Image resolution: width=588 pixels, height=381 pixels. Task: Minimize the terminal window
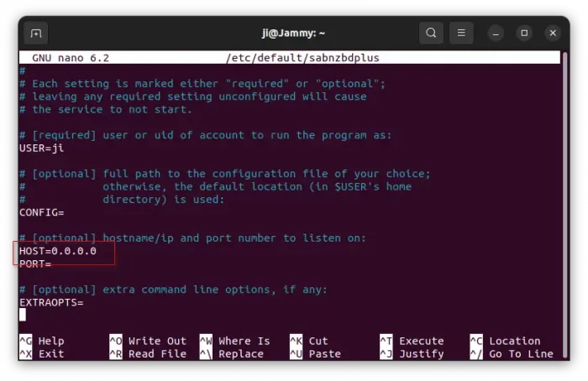pos(497,34)
